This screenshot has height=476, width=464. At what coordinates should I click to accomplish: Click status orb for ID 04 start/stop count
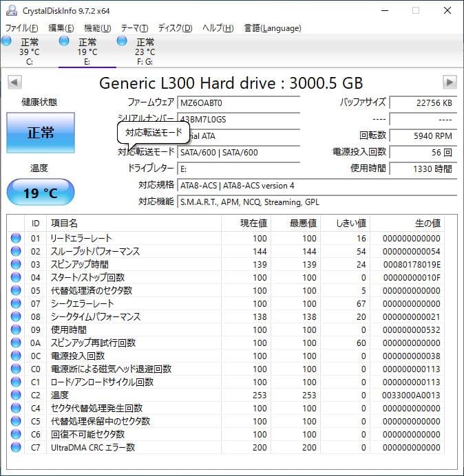16,277
